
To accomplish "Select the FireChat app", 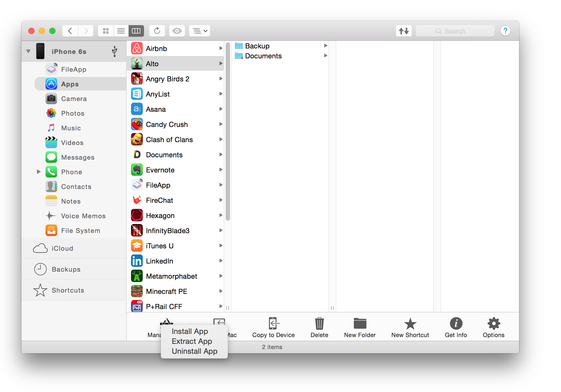I will 175,200.
